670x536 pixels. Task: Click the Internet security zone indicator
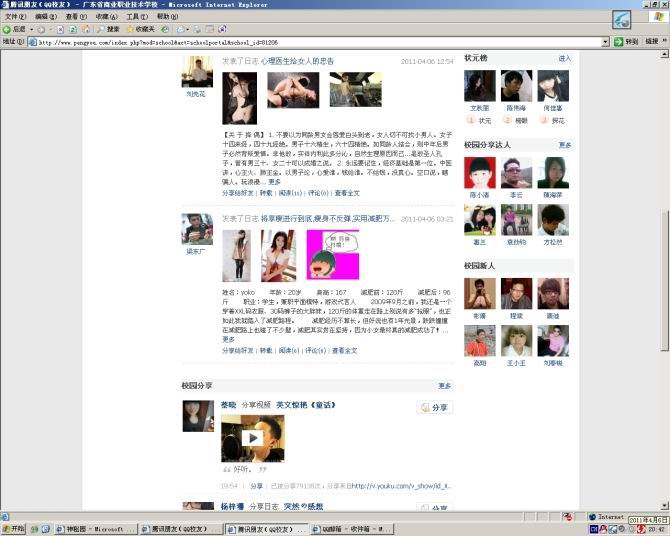pos(606,517)
